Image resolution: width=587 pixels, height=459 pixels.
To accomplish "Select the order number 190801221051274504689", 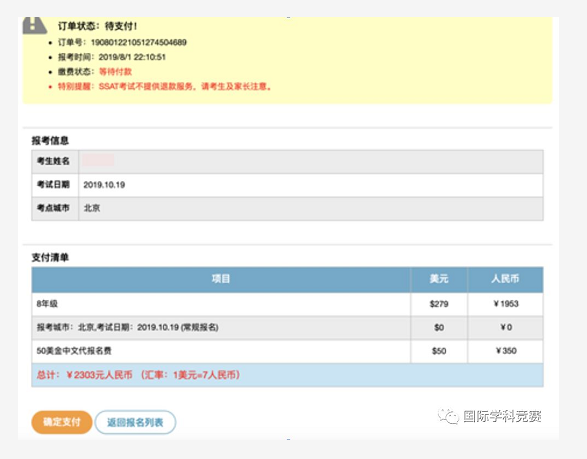I will coord(139,42).
